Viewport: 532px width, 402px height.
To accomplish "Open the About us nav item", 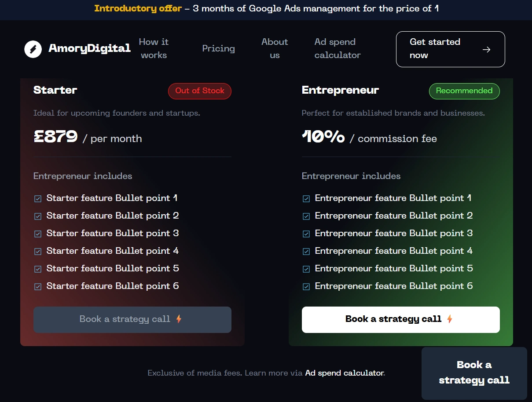I will [275, 48].
